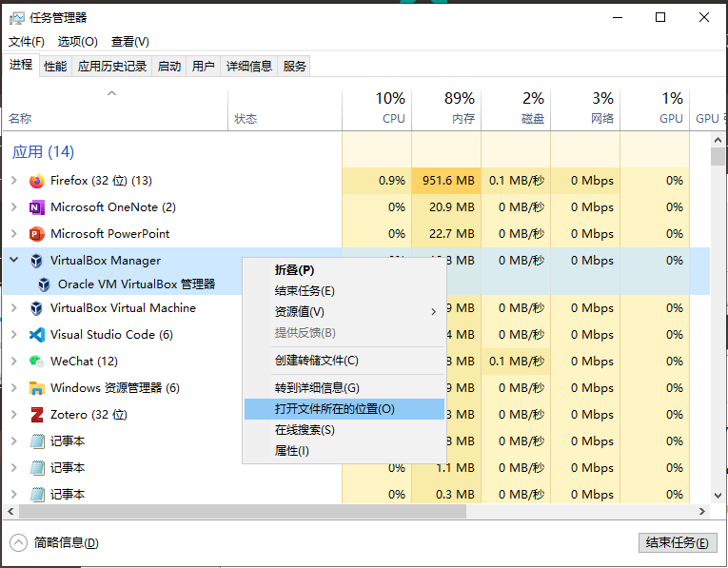Choose 打开文件所在的位置(O)
Screen dimensions: 728x568
pyautogui.click(x=344, y=409)
